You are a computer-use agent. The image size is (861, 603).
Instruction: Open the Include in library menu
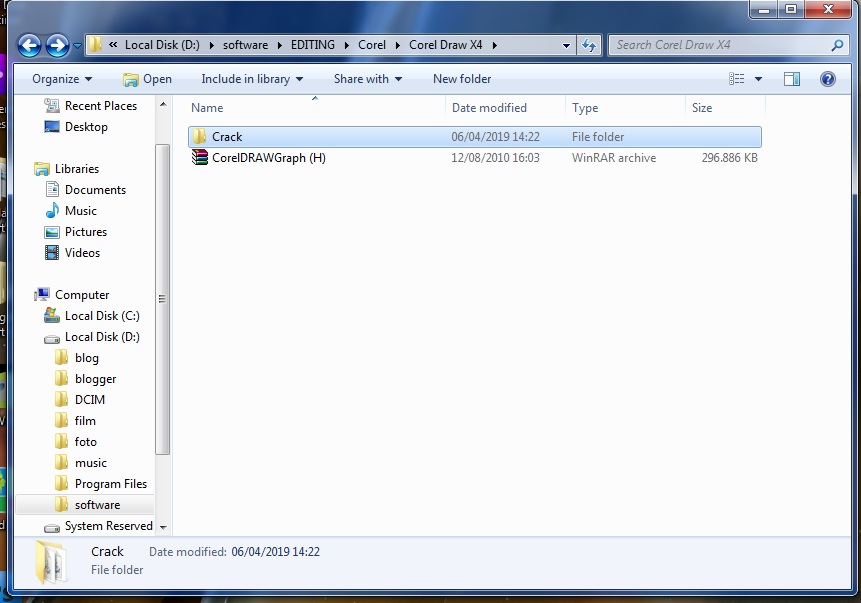click(252, 79)
